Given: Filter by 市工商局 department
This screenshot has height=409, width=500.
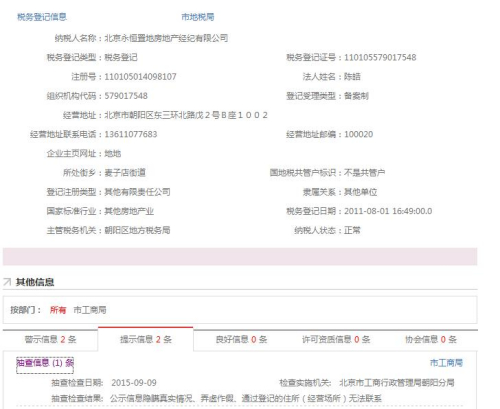Looking at the screenshot, I should click(x=90, y=310).
